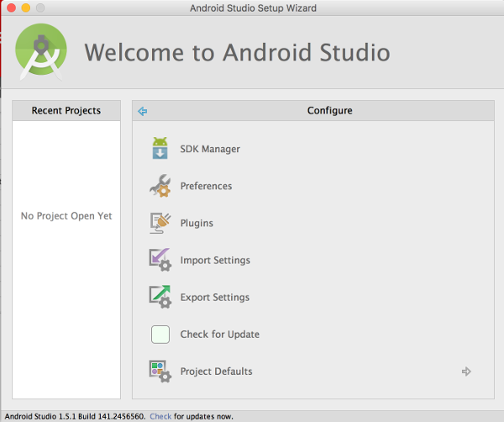Click the Recent Projects header
504x422 pixels.
click(x=66, y=111)
